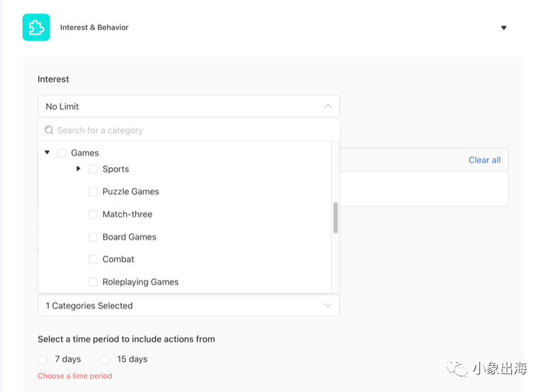The height and width of the screenshot is (392, 544).
Task: Choose the 15 days time period
Action: tap(105, 359)
